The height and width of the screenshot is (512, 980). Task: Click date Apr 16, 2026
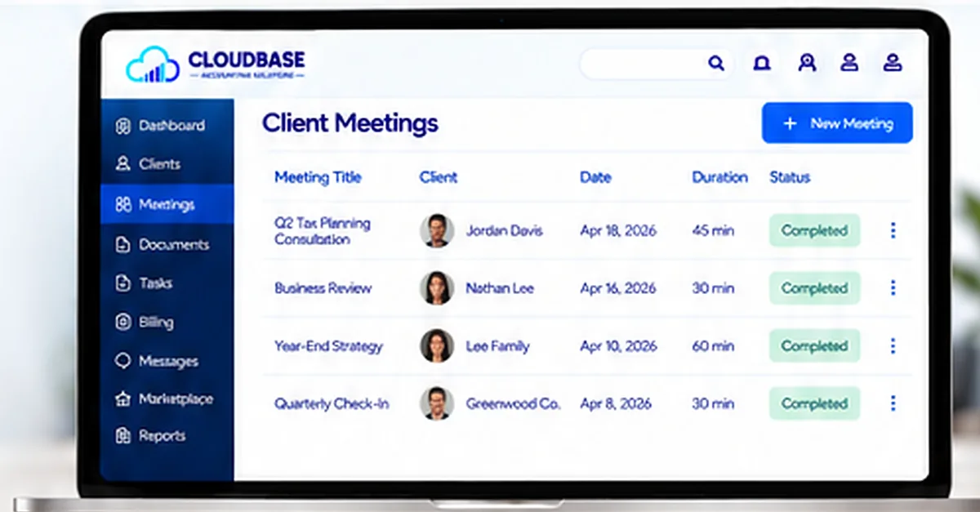tap(618, 287)
